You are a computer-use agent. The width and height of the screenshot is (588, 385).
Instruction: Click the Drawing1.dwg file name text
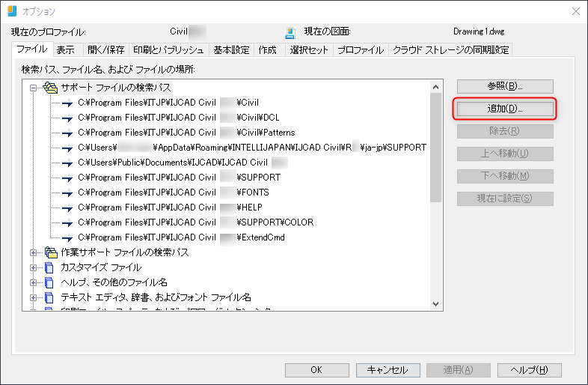pyautogui.click(x=479, y=31)
